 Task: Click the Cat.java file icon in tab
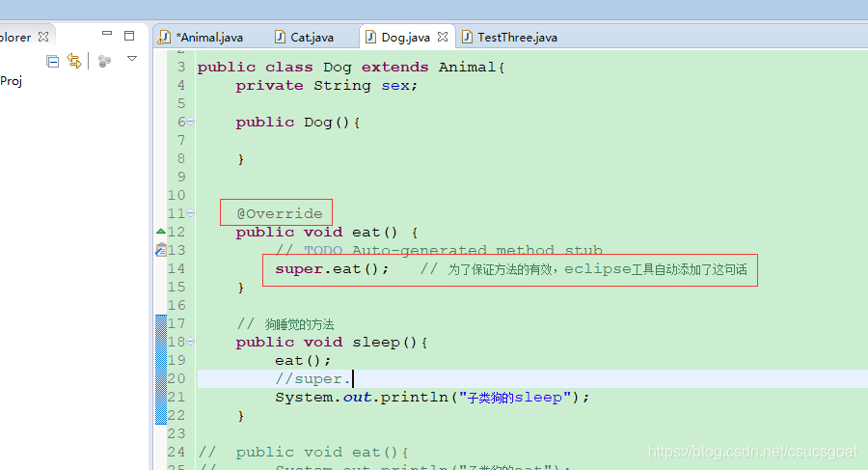(x=280, y=37)
